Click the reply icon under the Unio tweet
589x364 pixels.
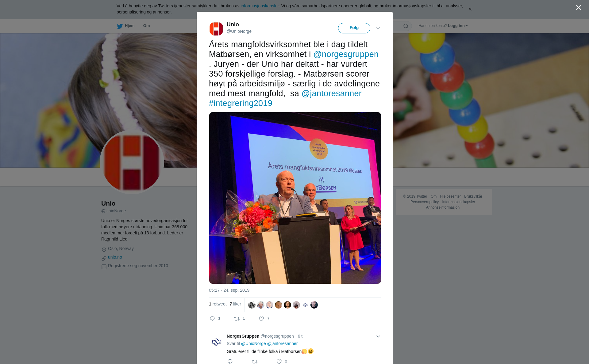(212, 319)
